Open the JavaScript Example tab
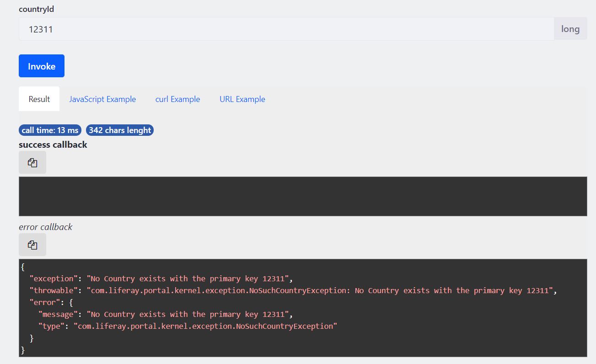The image size is (596, 364). point(102,99)
